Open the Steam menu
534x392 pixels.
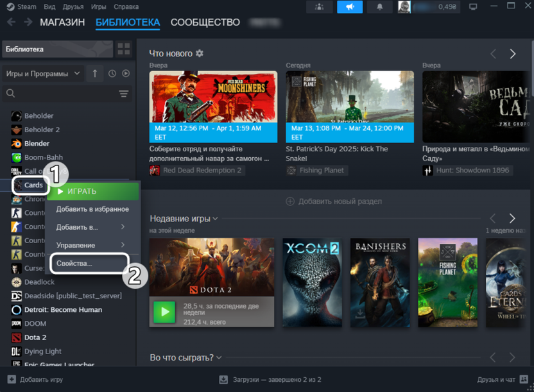tap(22, 7)
